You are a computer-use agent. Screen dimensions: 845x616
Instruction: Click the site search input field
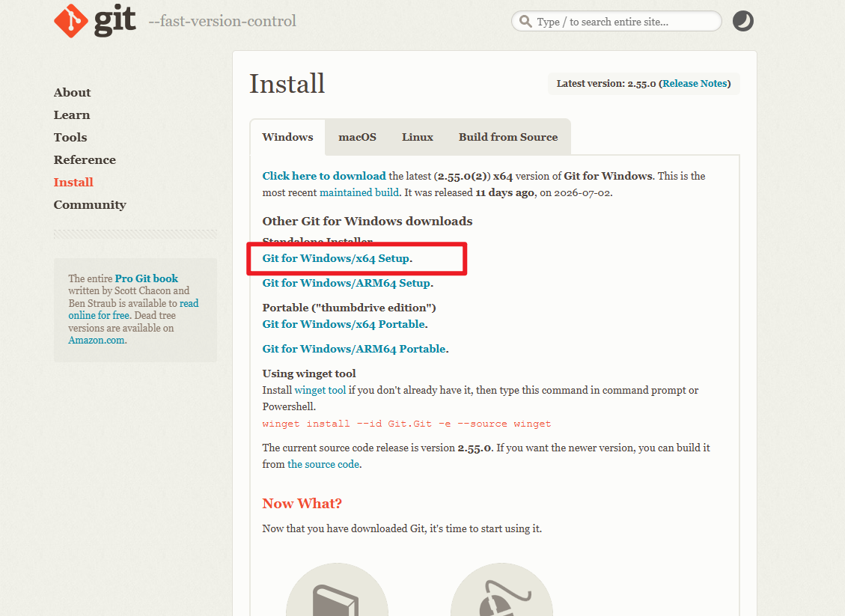616,22
